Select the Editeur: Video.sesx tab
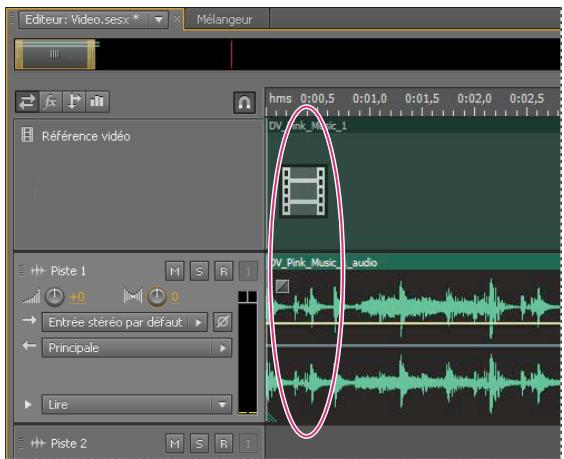Image resolution: width=564 pixels, height=459 pixels. coord(82,19)
